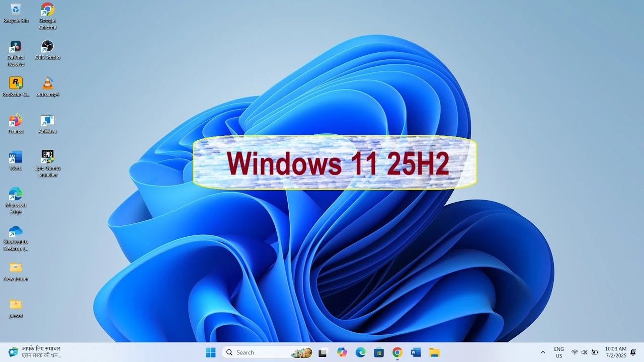Switch to Chrome in the taskbar
The image size is (644, 362).
[397, 352]
